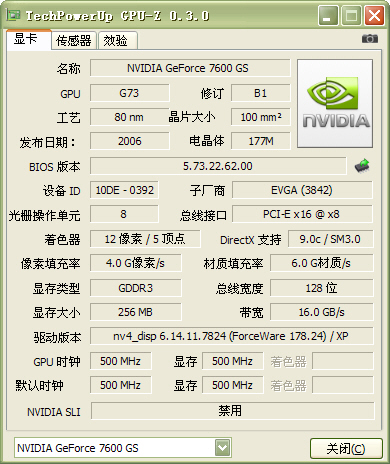Click the 发布日期 label
390x464 pixels.
[x=47, y=142]
